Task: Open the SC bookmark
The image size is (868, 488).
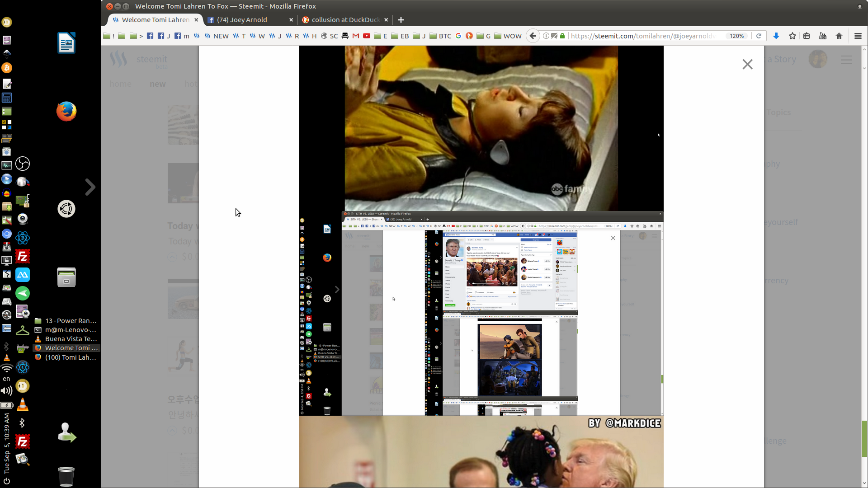Action: click(x=330, y=36)
